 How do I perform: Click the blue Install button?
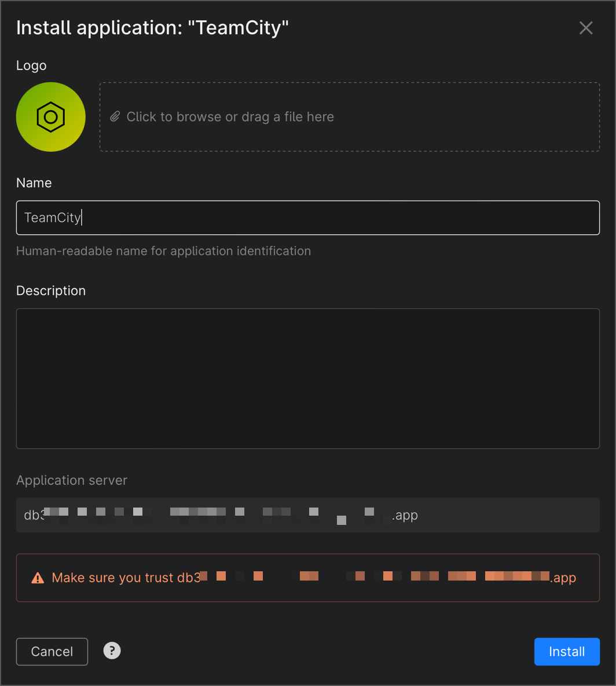click(567, 651)
